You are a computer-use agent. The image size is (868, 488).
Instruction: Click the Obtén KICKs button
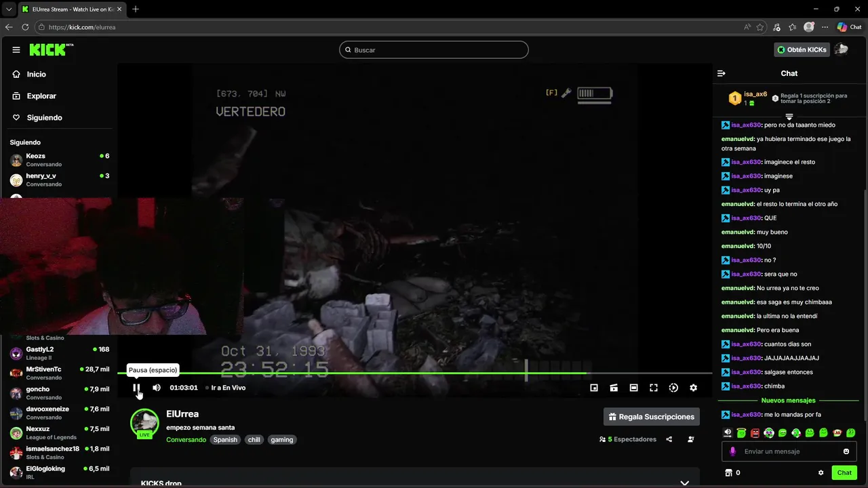coord(802,49)
